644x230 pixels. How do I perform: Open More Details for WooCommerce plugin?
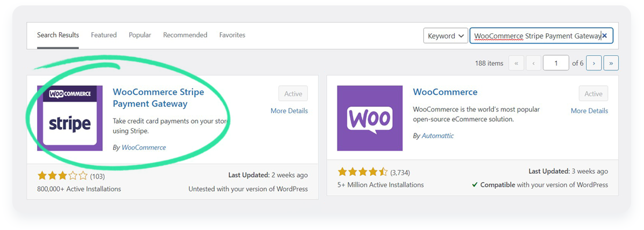(589, 111)
